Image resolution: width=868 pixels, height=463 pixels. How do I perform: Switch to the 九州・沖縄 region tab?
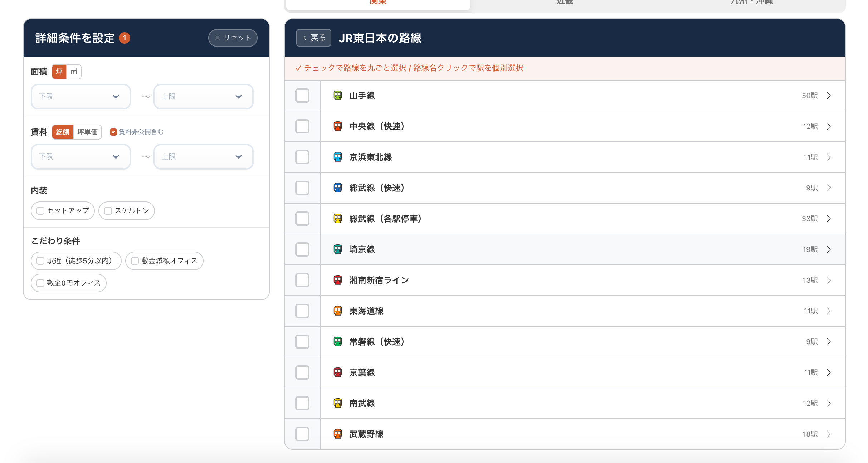coord(751,3)
